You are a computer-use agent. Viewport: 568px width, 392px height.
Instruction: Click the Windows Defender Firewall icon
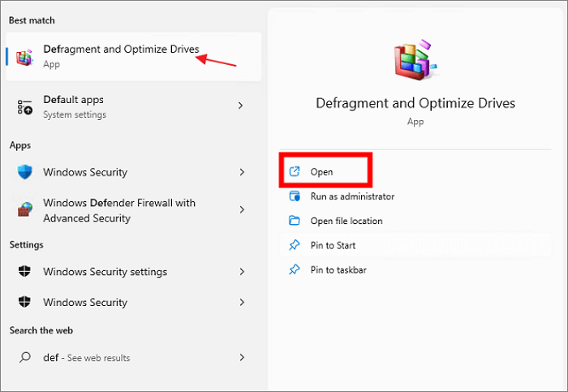point(26,210)
